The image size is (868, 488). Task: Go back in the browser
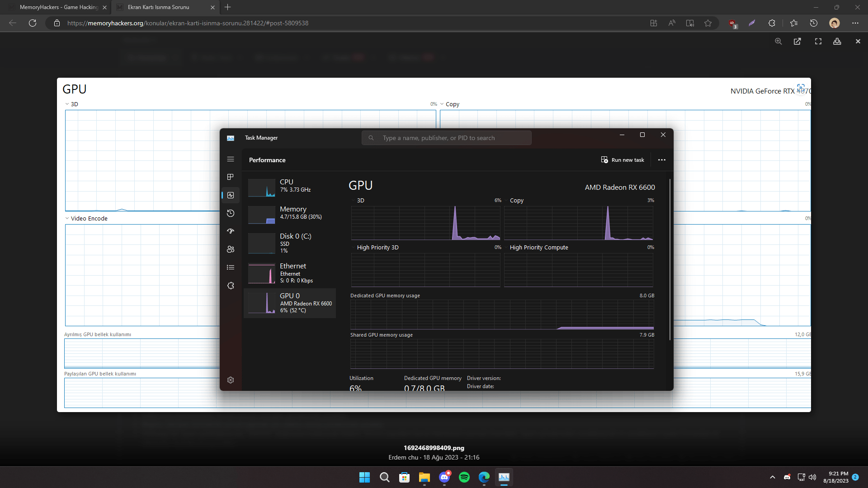click(13, 23)
